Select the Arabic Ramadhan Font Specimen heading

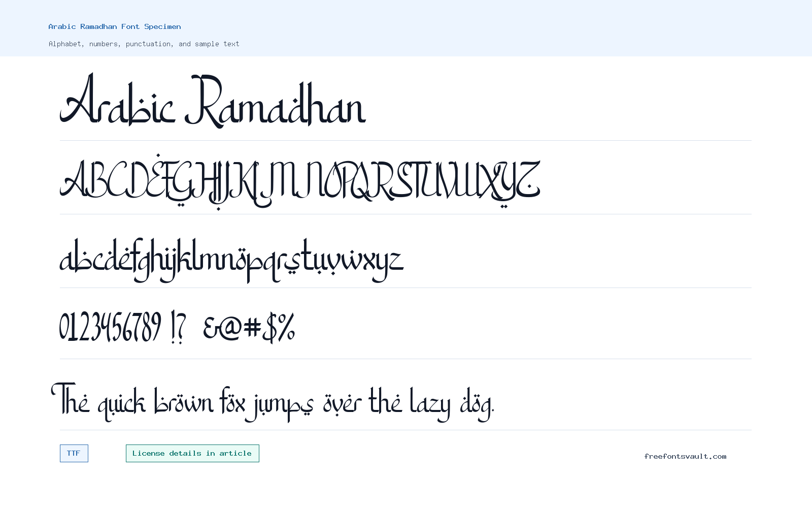click(x=115, y=26)
